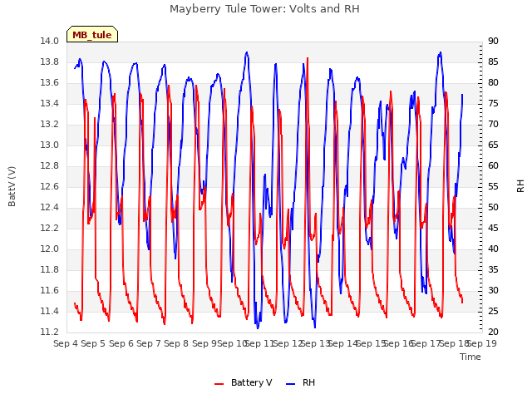
Task: Click the 13.0 left axis value
Action: pos(49,145)
